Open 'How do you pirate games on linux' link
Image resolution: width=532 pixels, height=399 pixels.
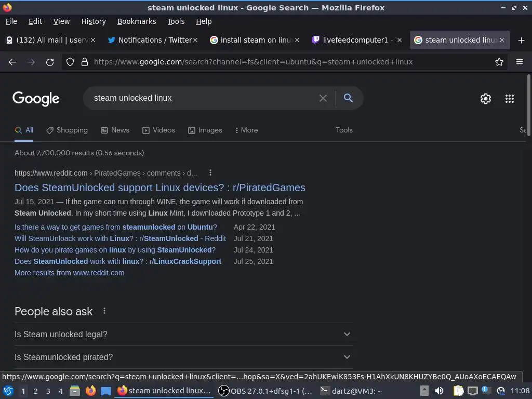[x=115, y=250]
